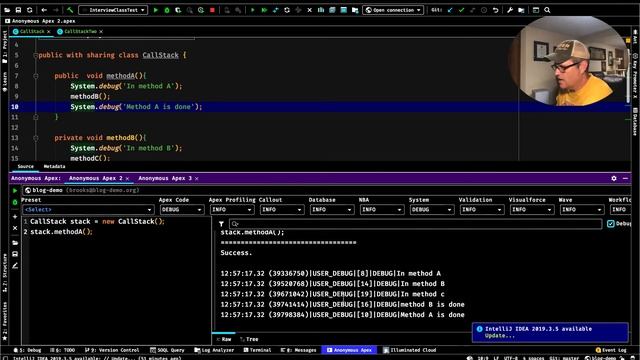Open the Illuminated Cloud tool window
The image size is (640, 360).
pos(410,350)
